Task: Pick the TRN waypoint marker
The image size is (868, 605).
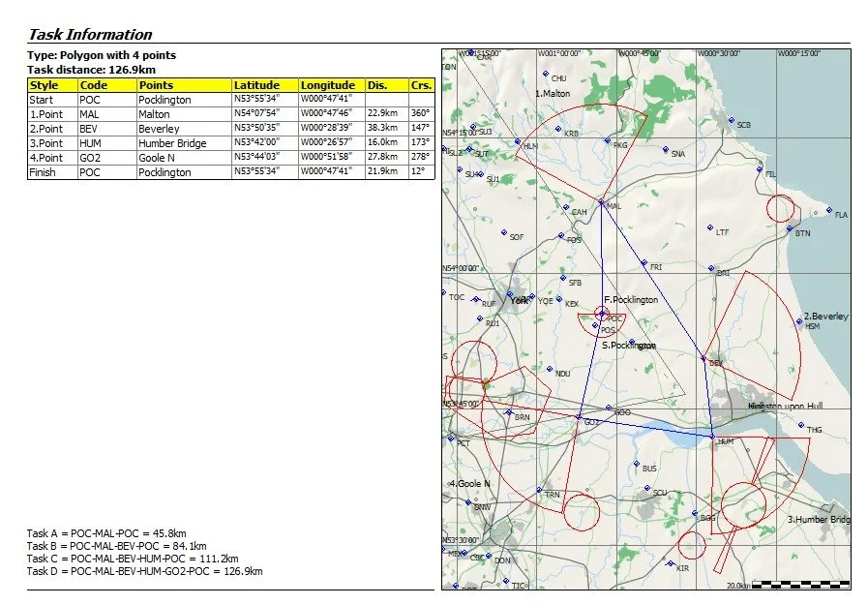Action: pos(539,491)
